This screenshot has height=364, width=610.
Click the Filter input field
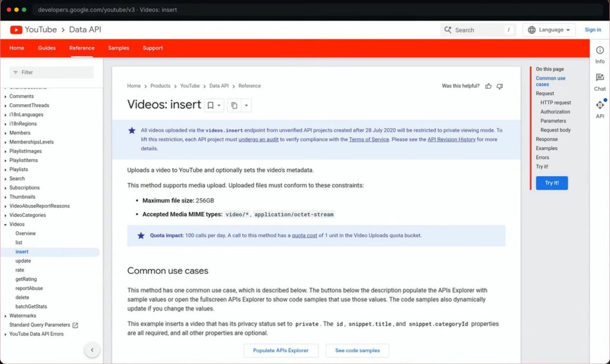(51, 72)
